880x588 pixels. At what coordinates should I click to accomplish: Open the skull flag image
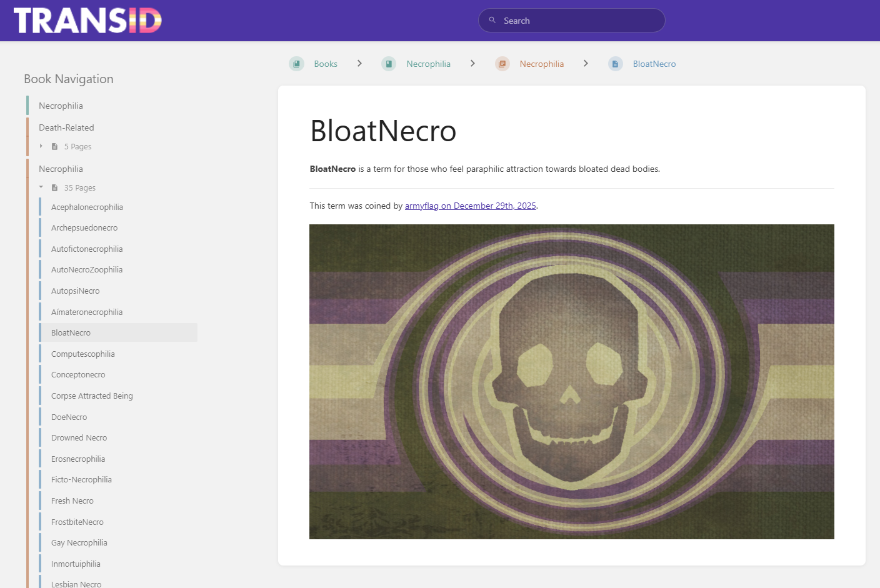[x=571, y=381]
